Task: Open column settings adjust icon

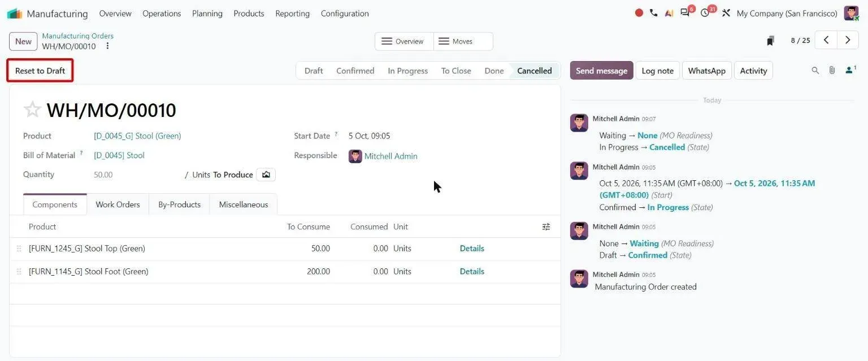Action: [546, 227]
